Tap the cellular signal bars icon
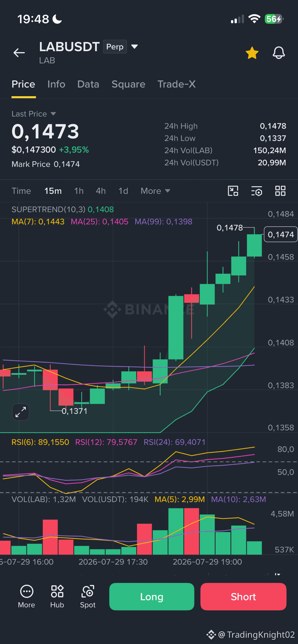The height and width of the screenshot is (644, 298). coord(237,19)
